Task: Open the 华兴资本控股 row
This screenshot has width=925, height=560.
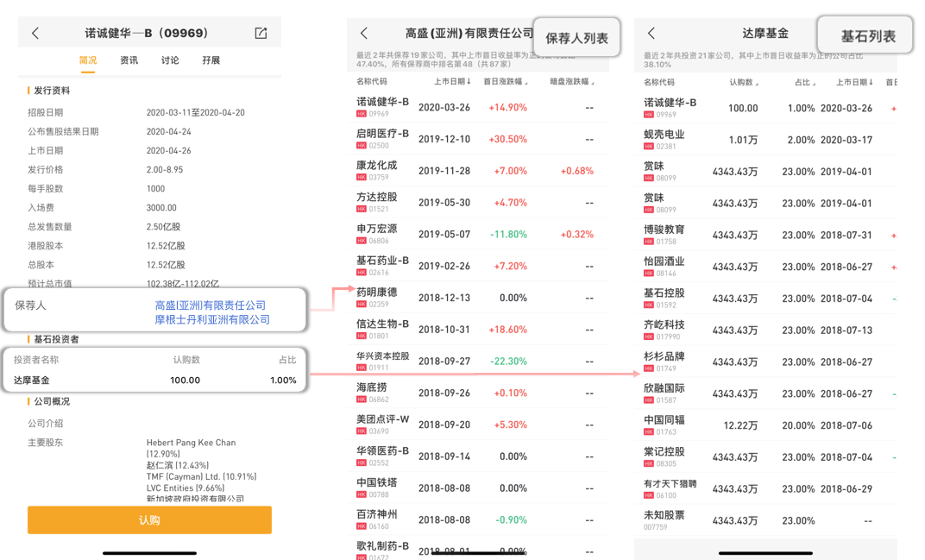Action: click(478, 362)
